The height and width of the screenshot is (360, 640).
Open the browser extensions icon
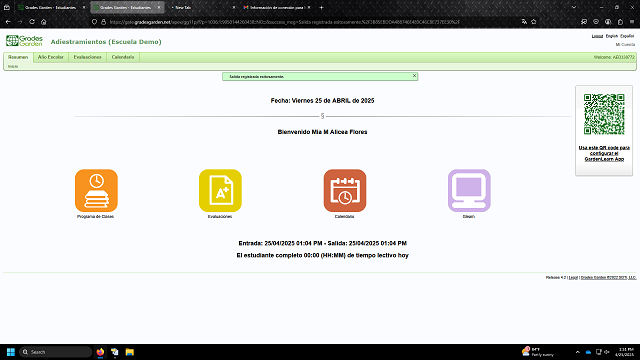point(620,22)
